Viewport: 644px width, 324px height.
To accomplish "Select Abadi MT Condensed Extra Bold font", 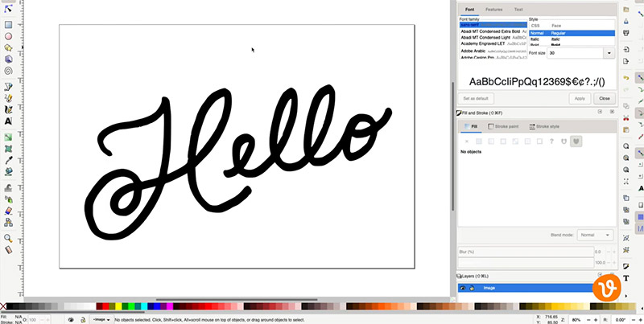I will coord(493,31).
